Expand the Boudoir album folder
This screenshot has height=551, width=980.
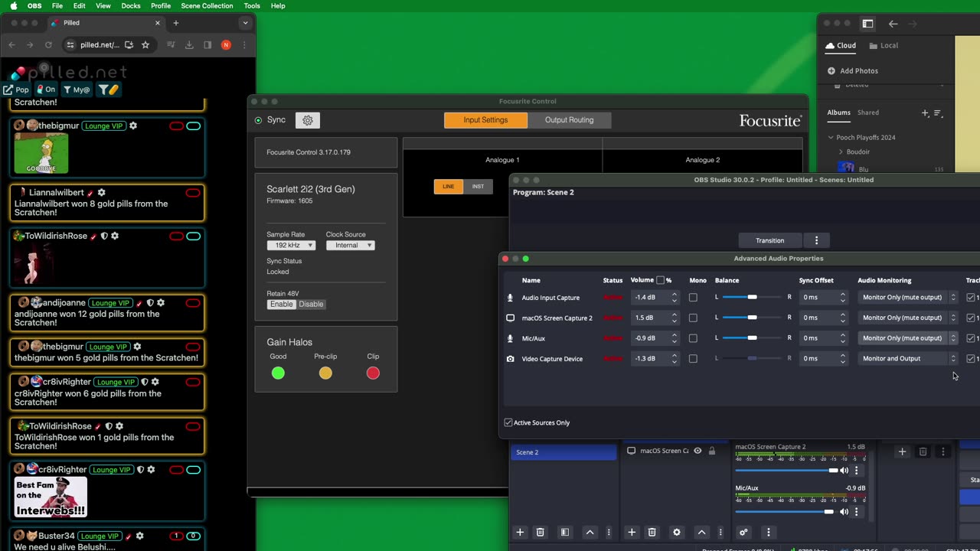(x=841, y=152)
